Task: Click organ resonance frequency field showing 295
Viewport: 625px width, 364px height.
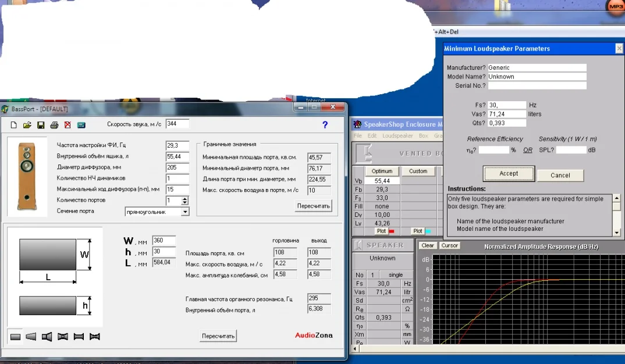Action: [319, 298]
